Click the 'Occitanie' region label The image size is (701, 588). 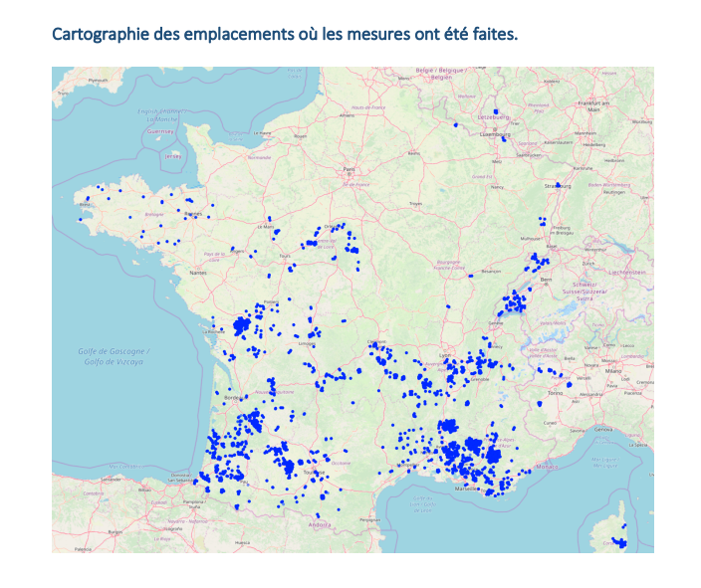pos(342,464)
